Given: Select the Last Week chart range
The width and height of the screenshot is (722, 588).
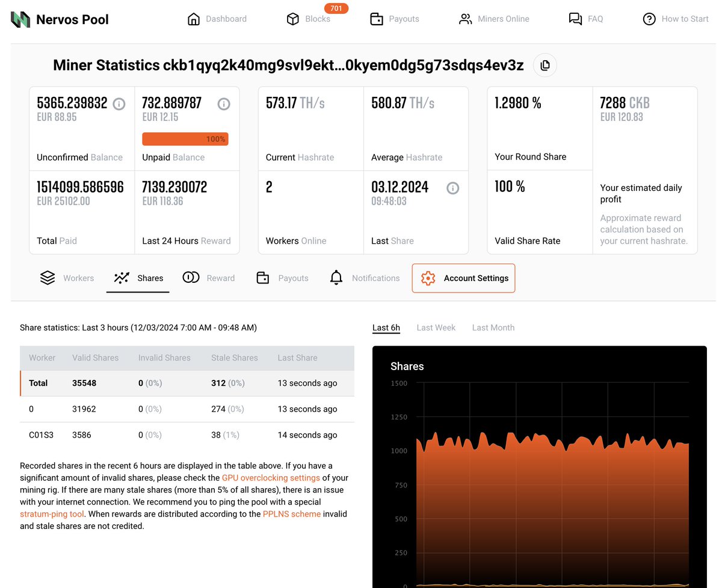Looking at the screenshot, I should pyautogui.click(x=436, y=328).
